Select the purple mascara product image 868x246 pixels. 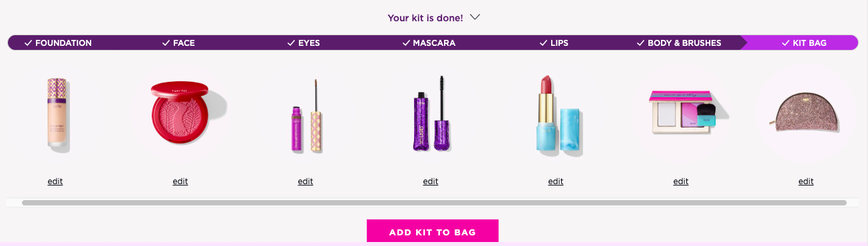[431, 114]
